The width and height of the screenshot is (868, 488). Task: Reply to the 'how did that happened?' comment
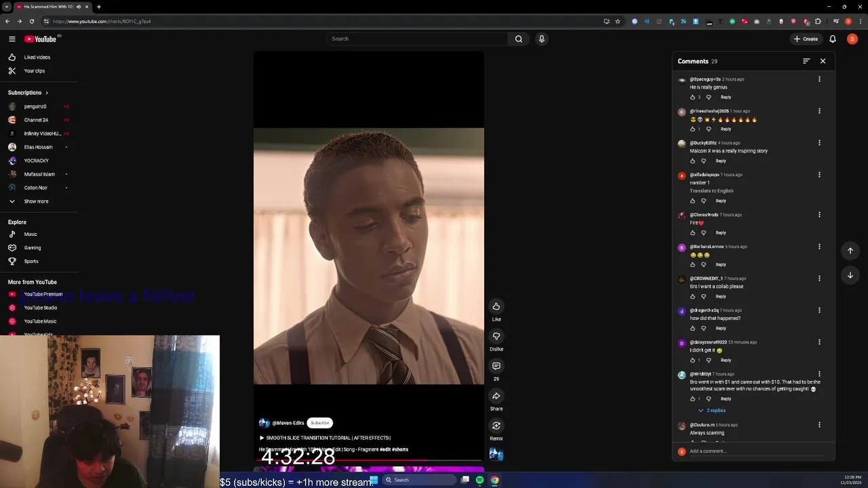point(721,328)
